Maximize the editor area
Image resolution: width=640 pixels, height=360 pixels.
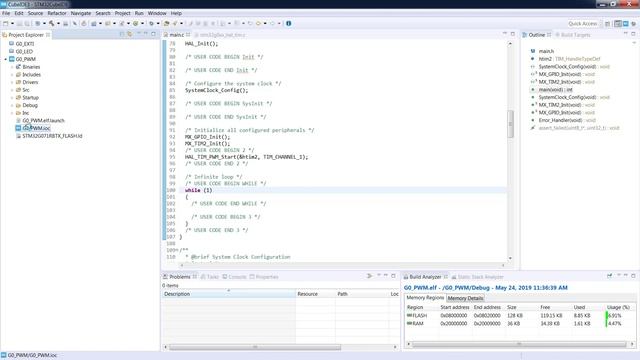point(513,34)
